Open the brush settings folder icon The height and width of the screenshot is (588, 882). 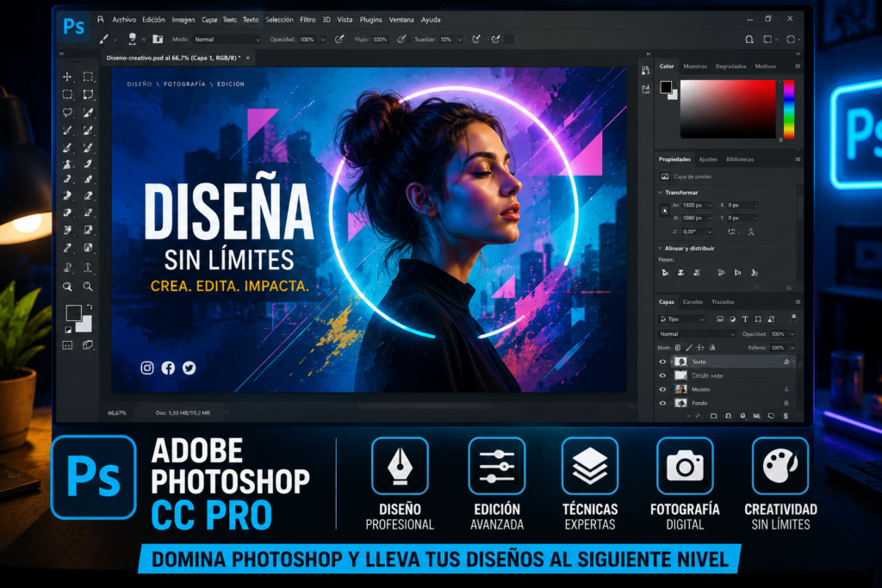(158, 40)
